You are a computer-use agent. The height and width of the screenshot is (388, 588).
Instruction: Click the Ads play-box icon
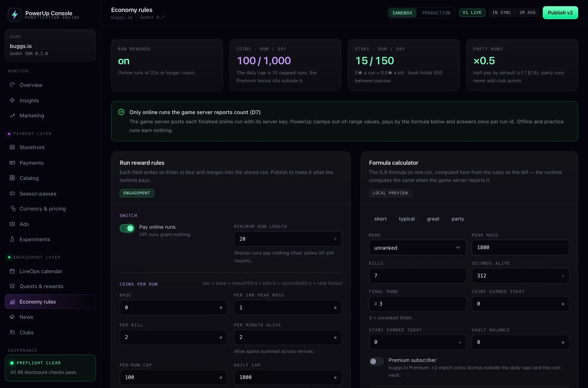(x=12, y=224)
